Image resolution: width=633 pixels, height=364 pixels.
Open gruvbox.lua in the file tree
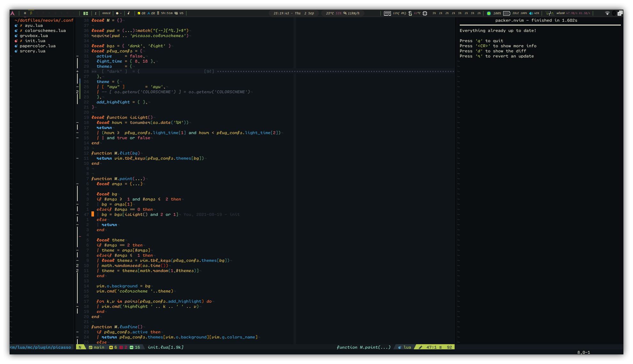click(34, 36)
